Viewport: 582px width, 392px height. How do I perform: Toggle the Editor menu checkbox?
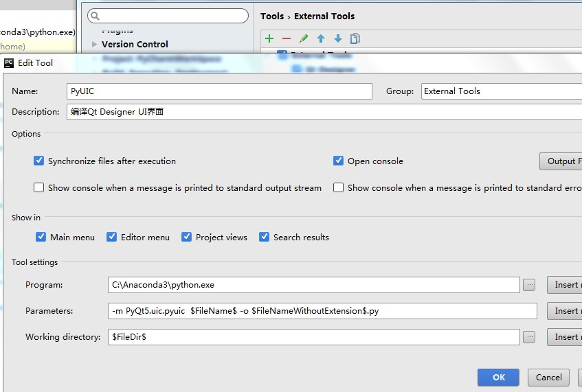click(x=112, y=237)
